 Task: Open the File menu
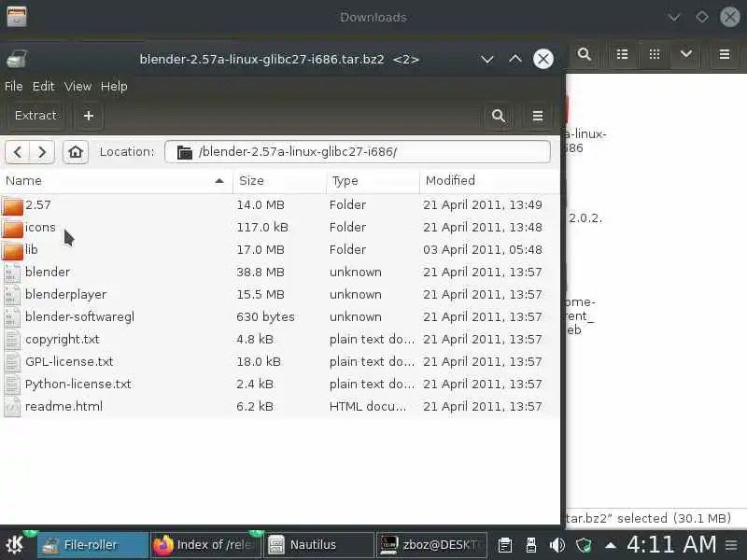pyautogui.click(x=13, y=86)
